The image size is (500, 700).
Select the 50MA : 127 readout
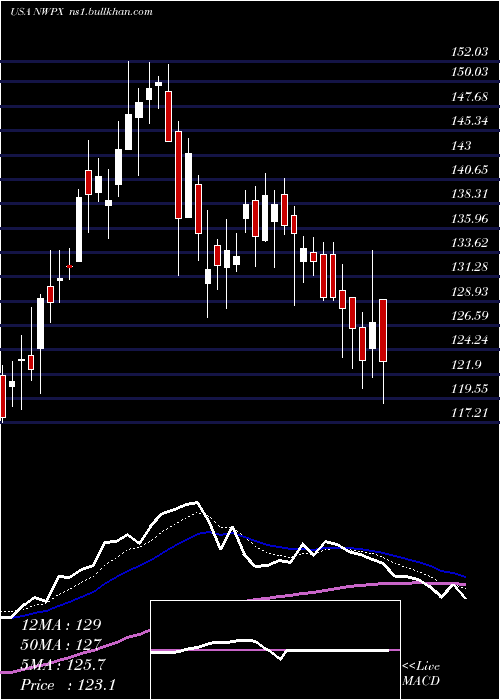tap(61, 645)
